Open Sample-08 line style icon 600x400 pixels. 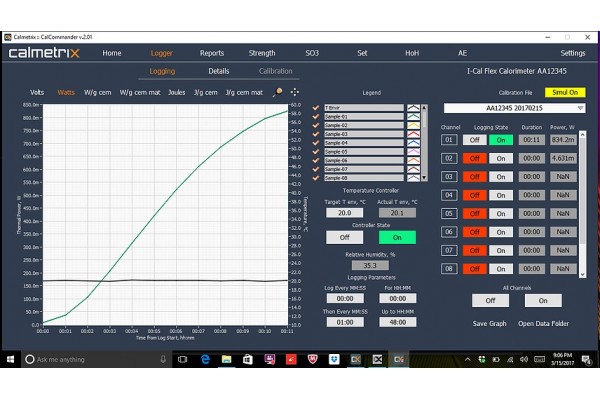pyautogui.click(x=413, y=178)
